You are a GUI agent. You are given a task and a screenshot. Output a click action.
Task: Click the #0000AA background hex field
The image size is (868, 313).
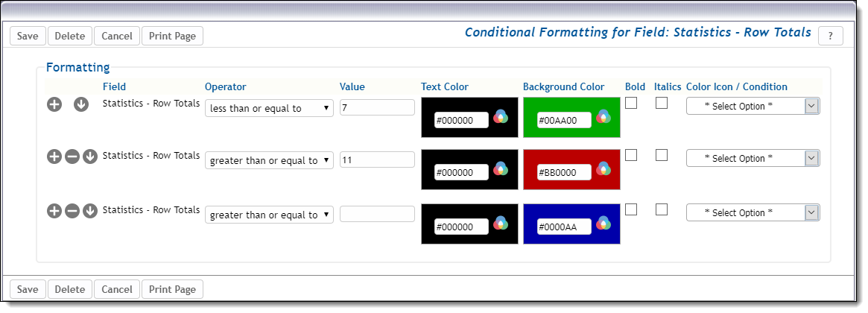(564, 227)
